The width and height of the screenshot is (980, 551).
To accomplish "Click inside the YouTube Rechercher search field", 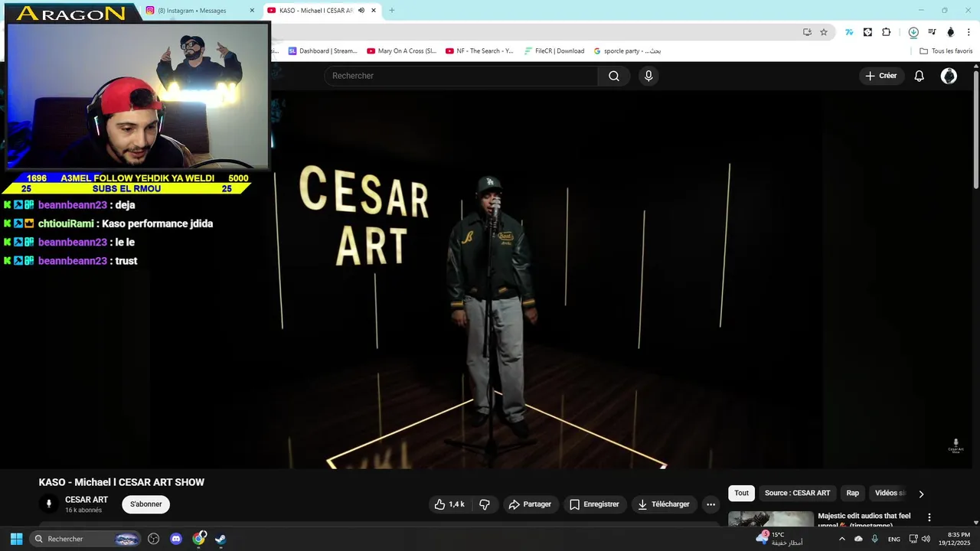I will pos(461,76).
